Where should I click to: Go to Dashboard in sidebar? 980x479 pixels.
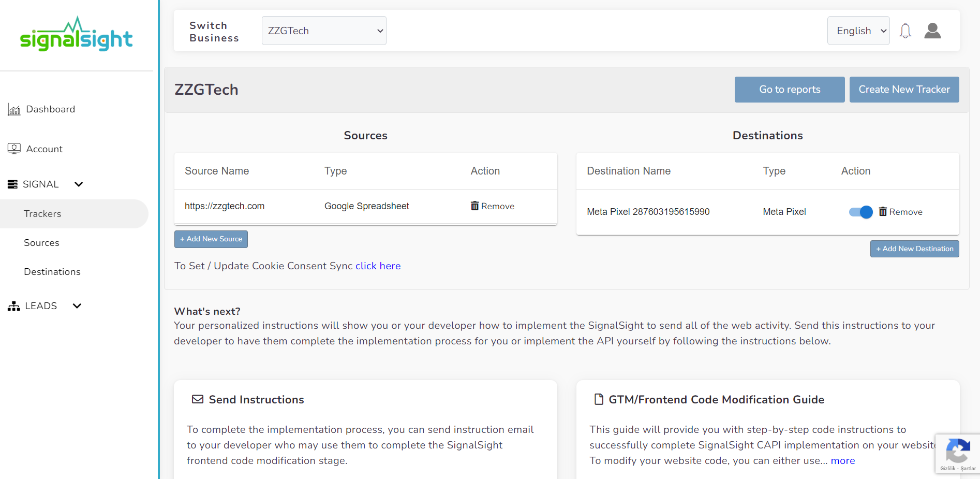point(51,109)
